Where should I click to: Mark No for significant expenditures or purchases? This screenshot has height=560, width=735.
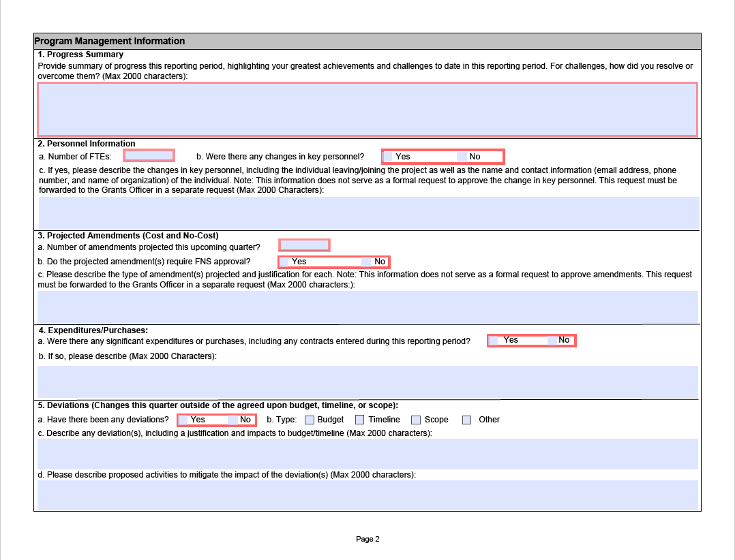552,341
